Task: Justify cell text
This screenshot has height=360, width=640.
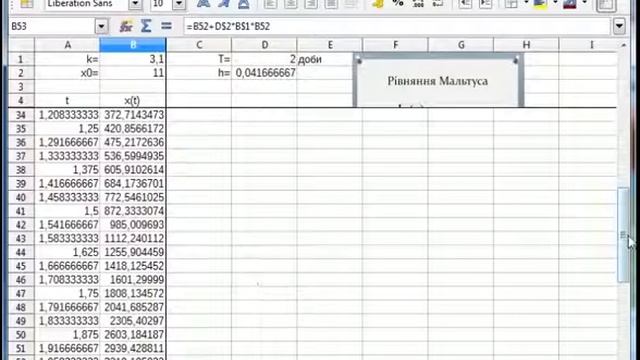Action: [331, 4]
